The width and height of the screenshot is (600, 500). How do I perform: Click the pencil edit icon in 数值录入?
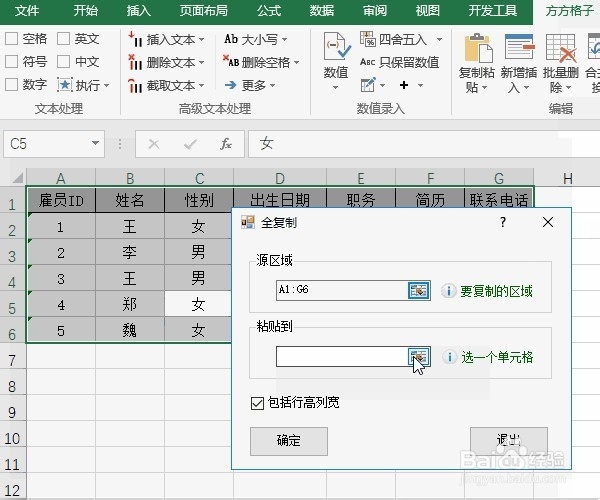coord(368,85)
